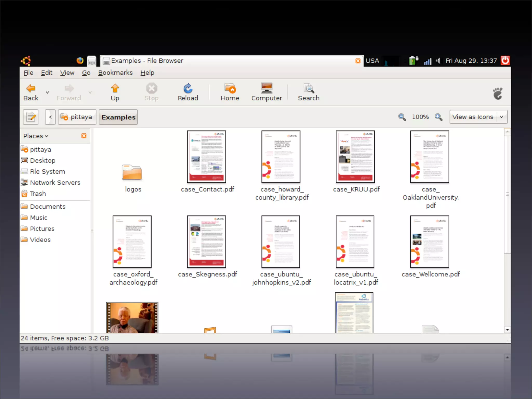The height and width of the screenshot is (399, 532).
Task: Open Trash in the Places sidebar
Action: coord(38,194)
